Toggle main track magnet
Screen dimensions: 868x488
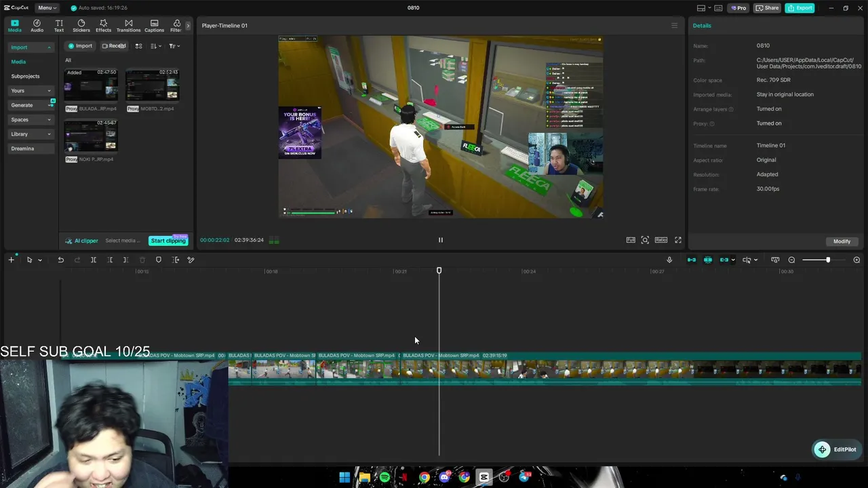pyautogui.click(x=692, y=260)
